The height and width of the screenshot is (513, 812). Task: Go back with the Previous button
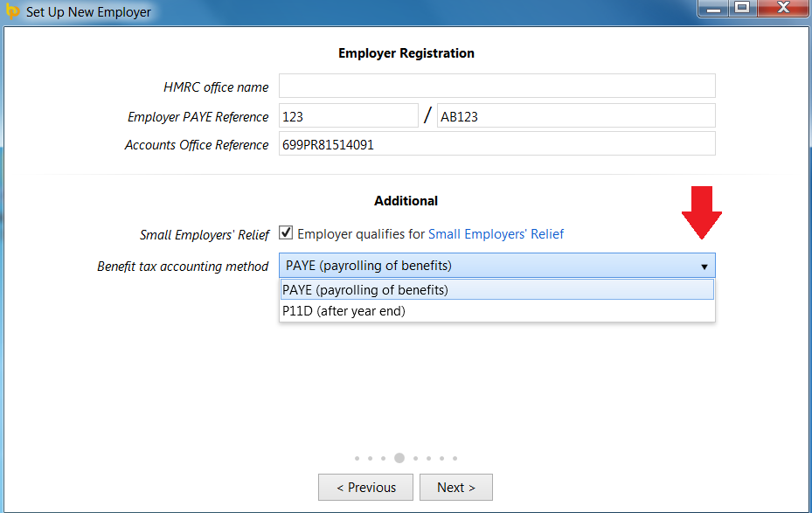pyautogui.click(x=365, y=487)
